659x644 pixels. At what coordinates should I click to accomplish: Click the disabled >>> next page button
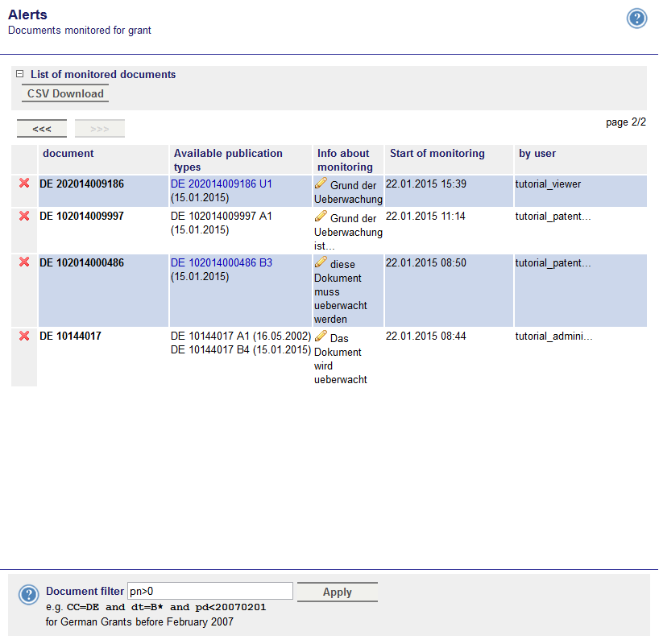point(100,129)
